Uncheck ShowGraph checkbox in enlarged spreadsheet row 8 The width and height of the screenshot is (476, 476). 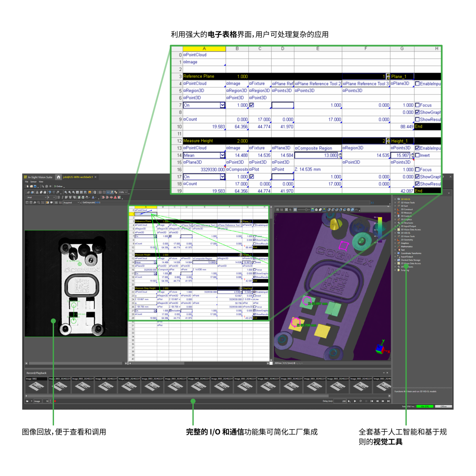pos(417,112)
